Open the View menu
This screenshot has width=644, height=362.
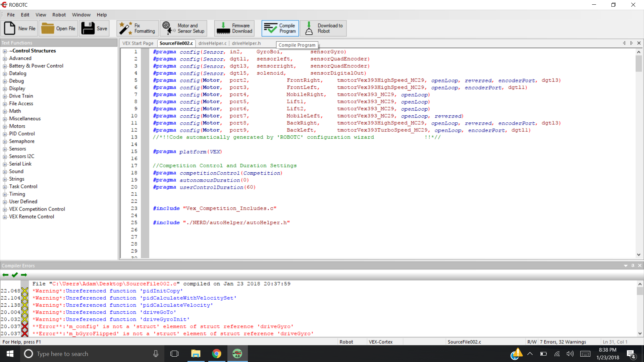[41, 15]
